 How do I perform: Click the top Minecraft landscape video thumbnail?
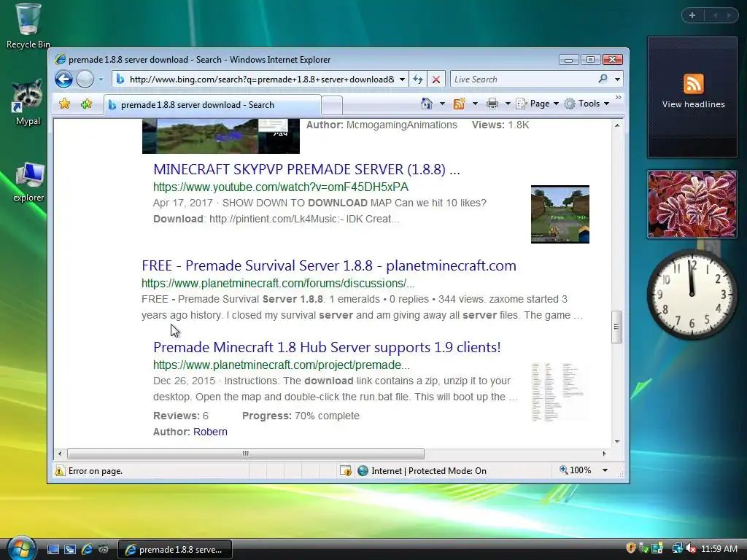coord(221,136)
